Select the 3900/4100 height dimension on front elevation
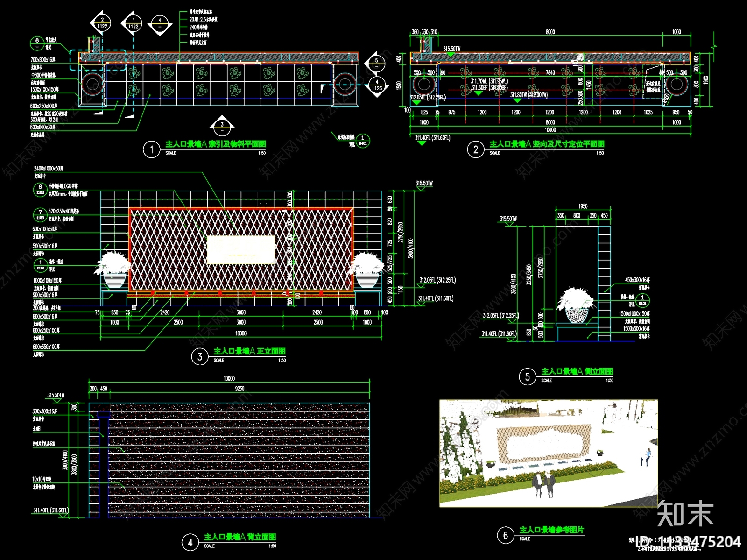This screenshot has height=560, width=747. click(x=410, y=248)
